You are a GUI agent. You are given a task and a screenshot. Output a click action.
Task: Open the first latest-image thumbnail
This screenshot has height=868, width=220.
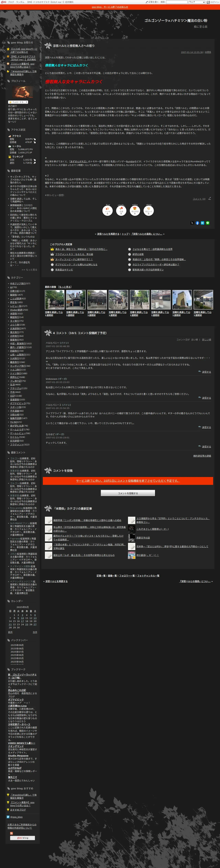54,300
